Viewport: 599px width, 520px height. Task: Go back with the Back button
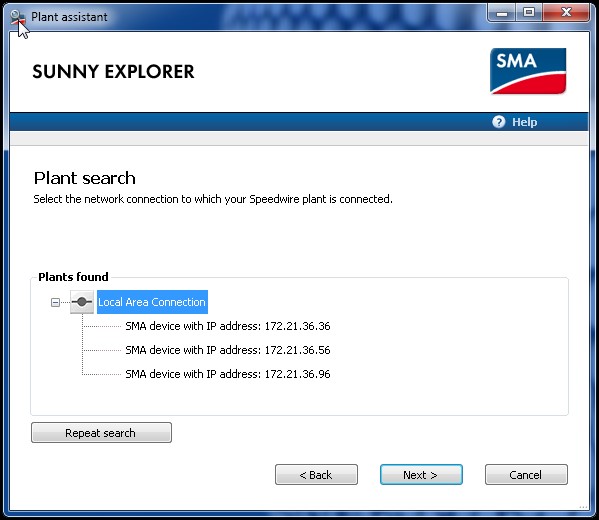point(316,475)
